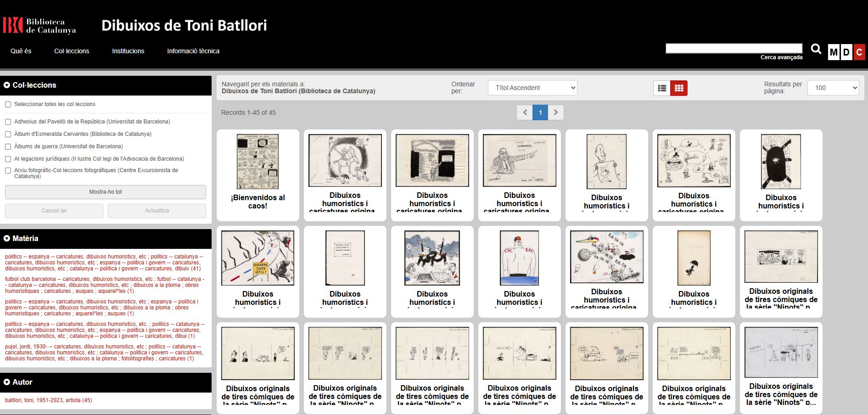Open the Què és menu
This screenshot has width=868, height=415.
coord(21,51)
